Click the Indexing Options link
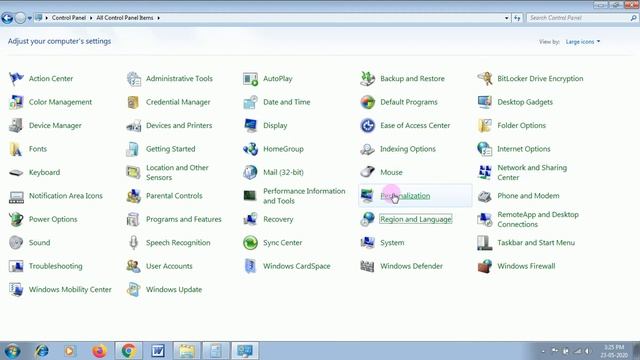Image resolution: width=640 pixels, height=360 pixels. pyautogui.click(x=408, y=149)
